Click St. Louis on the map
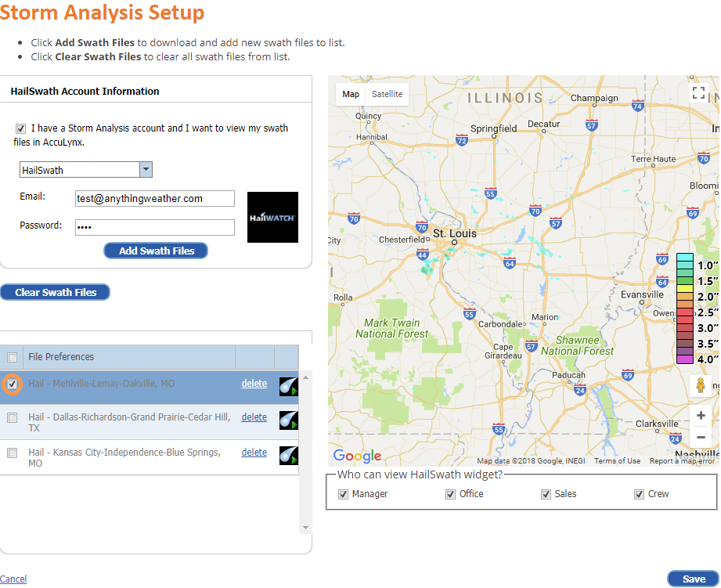The height and width of the screenshot is (588, 721). 454,233
